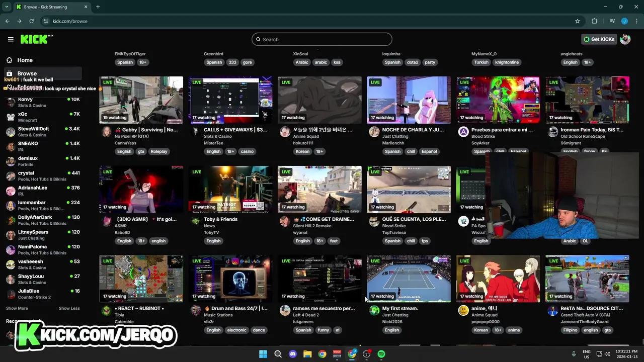Reload the browser page
Image resolution: width=644 pixels, height=362 pixels.
31,21
